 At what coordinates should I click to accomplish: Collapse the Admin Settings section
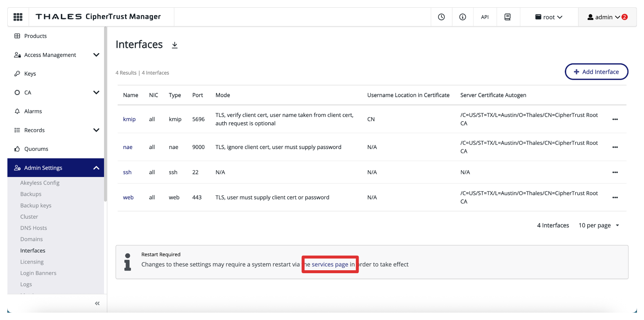click(x=96, y=168)
